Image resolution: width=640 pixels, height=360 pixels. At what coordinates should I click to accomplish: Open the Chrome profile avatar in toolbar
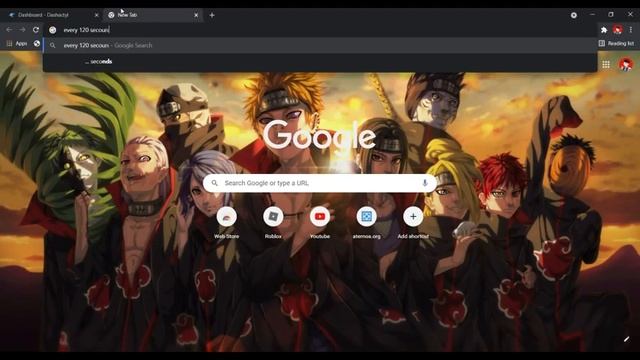pos(618,30)
